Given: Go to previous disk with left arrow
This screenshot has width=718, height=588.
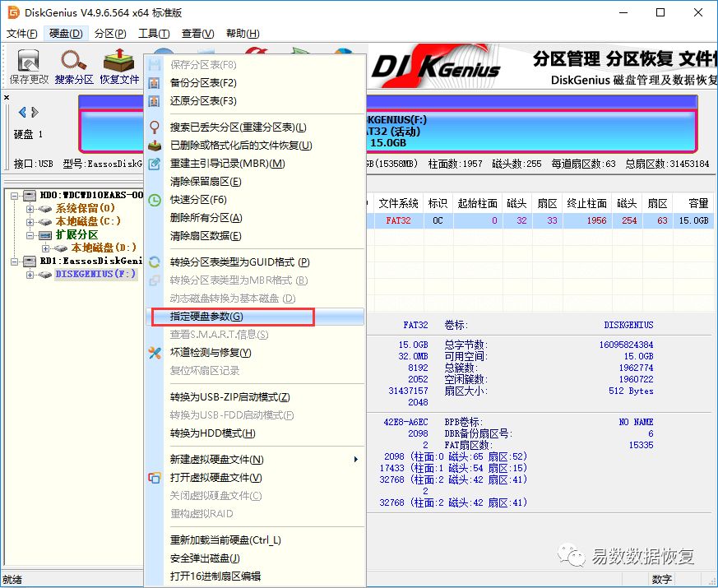Looking at the screenshot, I should pos(22,112).
